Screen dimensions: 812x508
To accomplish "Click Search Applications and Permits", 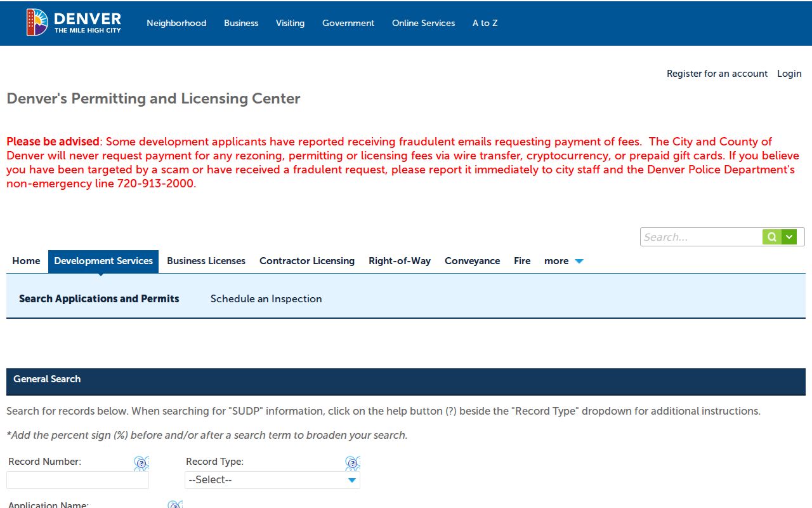I will (x=99, y=298).
